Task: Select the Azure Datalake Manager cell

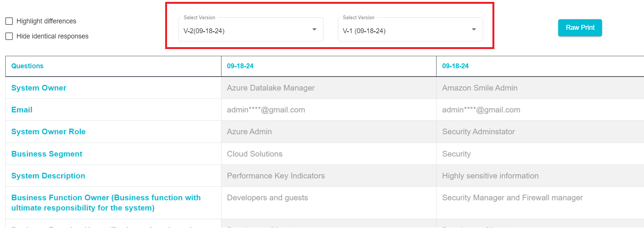Action: [329, 88]
